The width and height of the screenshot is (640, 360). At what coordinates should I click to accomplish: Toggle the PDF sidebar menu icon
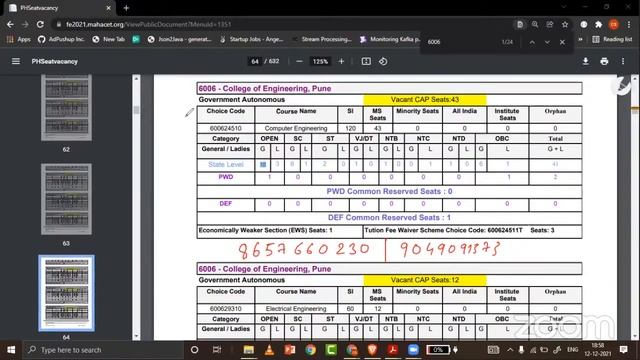coord(16,61)
